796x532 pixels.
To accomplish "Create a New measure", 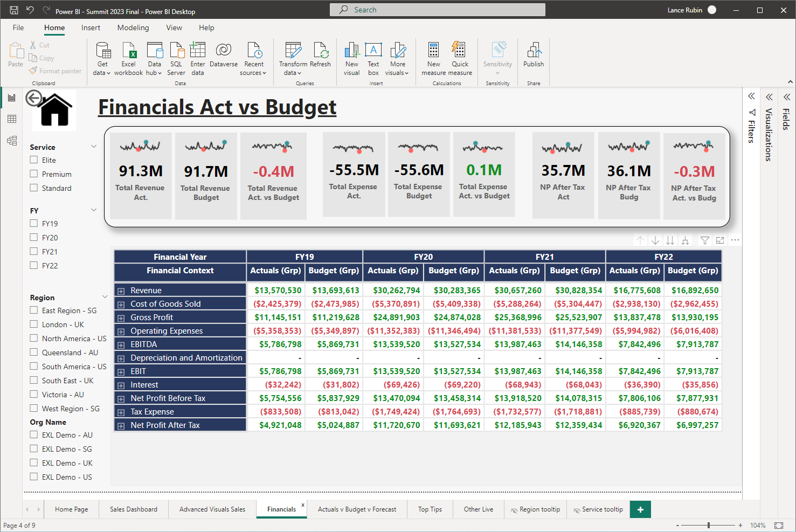I will tap(434, 59).
